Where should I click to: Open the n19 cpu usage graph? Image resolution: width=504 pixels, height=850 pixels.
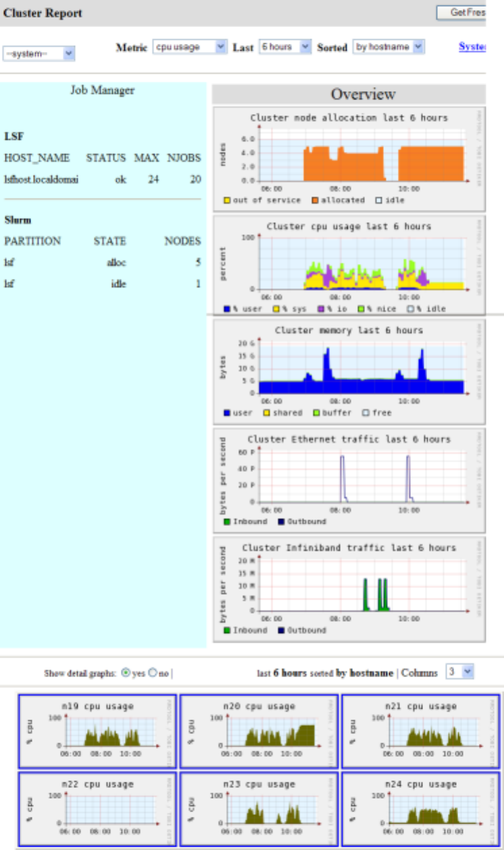(x=98, y=731)
